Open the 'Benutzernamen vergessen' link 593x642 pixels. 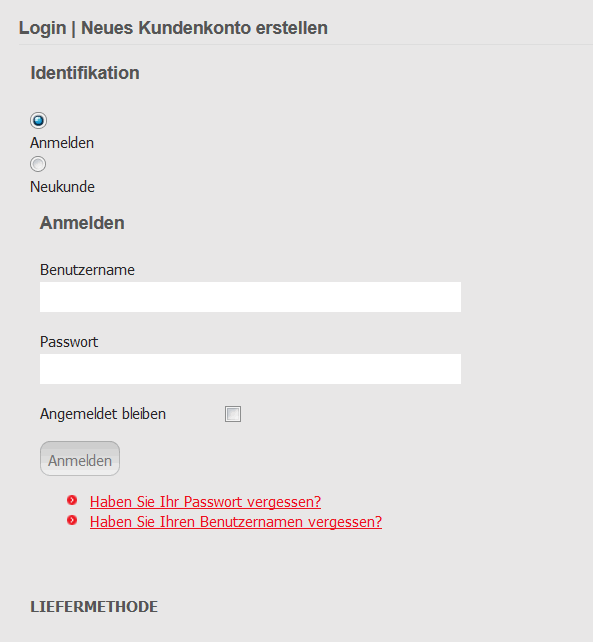pos(236,522)
